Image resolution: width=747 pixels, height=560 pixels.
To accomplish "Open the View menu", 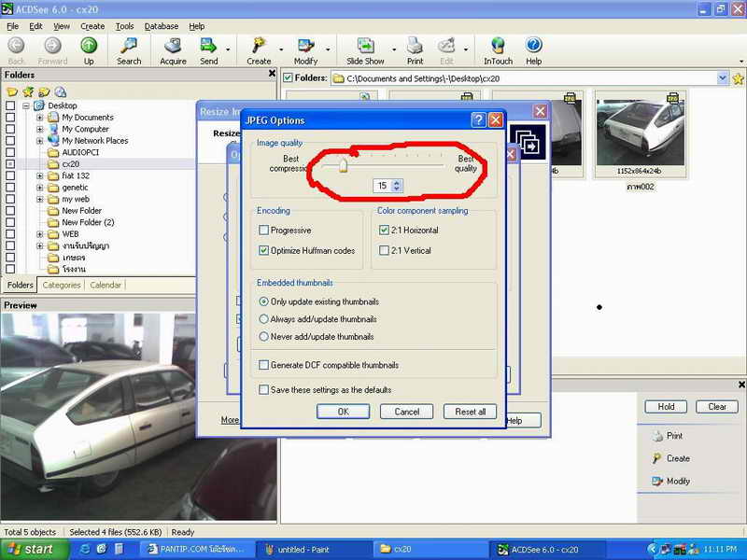I will pyautogui.click(x=62, y=26).
